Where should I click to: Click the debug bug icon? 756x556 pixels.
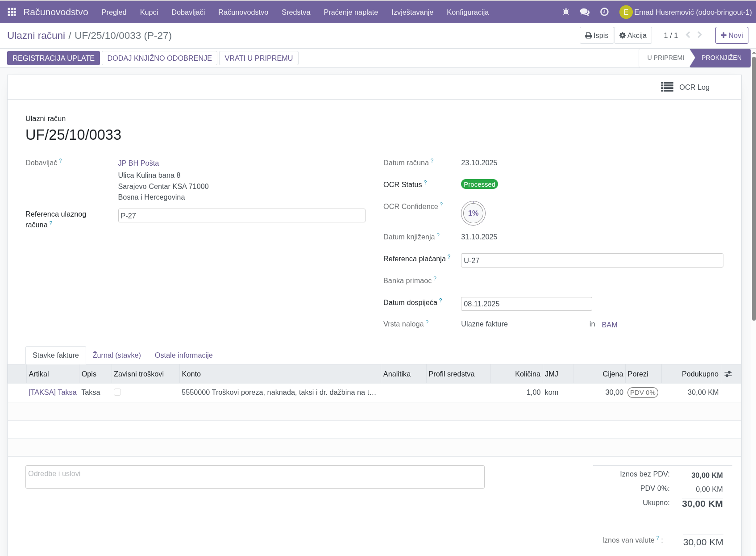coord(565,12)
